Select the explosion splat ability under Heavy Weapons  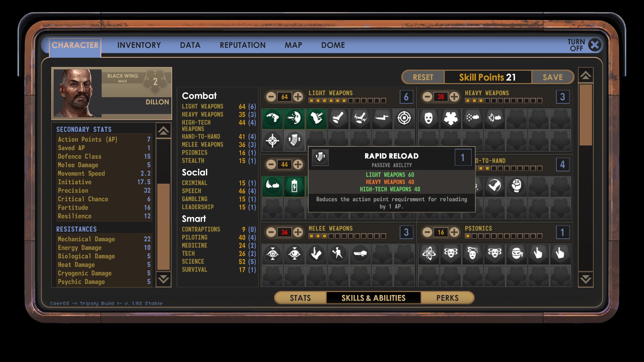coord(450,118)
